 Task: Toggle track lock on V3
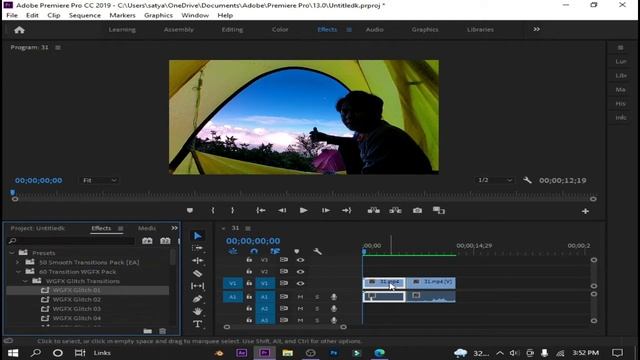249,260
